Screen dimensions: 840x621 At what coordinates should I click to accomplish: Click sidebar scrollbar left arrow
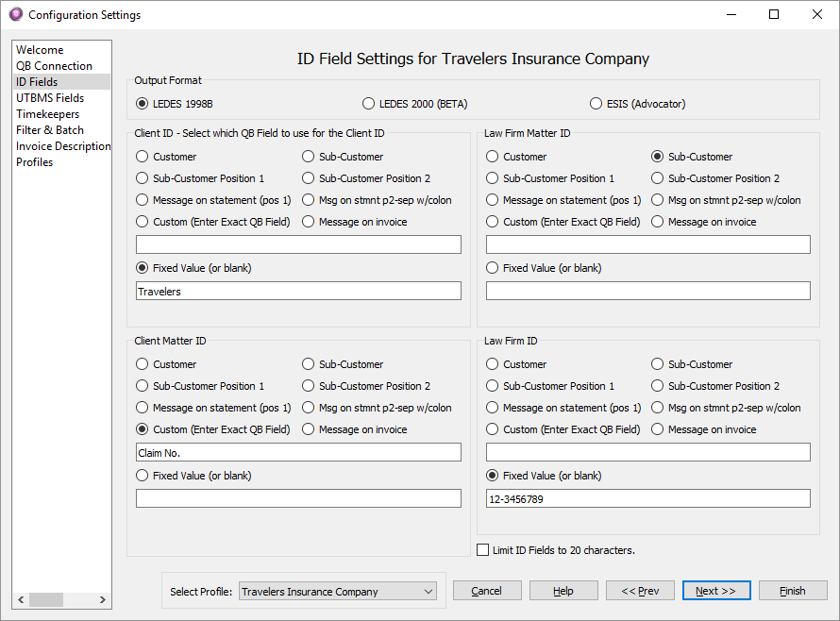point(21,599)
